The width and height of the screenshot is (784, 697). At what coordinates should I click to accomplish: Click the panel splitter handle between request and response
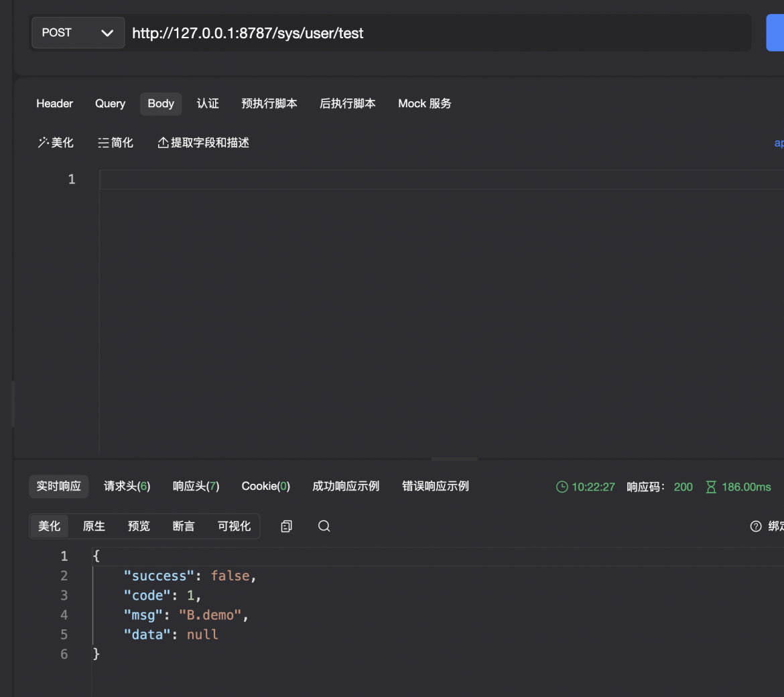(454, 458)
